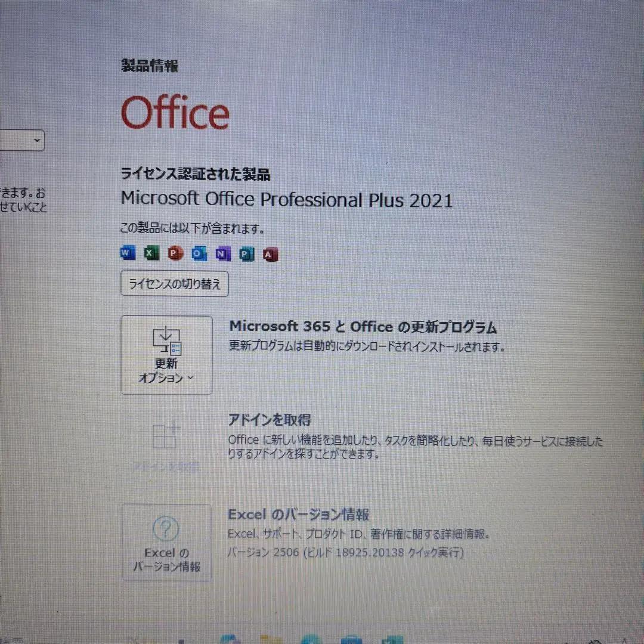This screenshot has width=644, height=644.
Task: Click the PowerPoint app icon
Action: pos(175,253)
